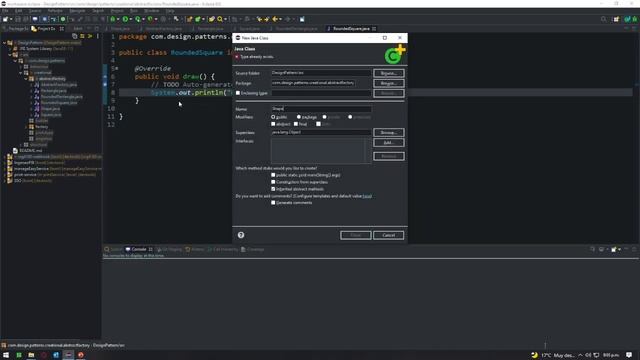This screenshot has height=360, width=640.
Task: Click the Eclipse icon in the taskbar
Action: [x=68, y=355]
